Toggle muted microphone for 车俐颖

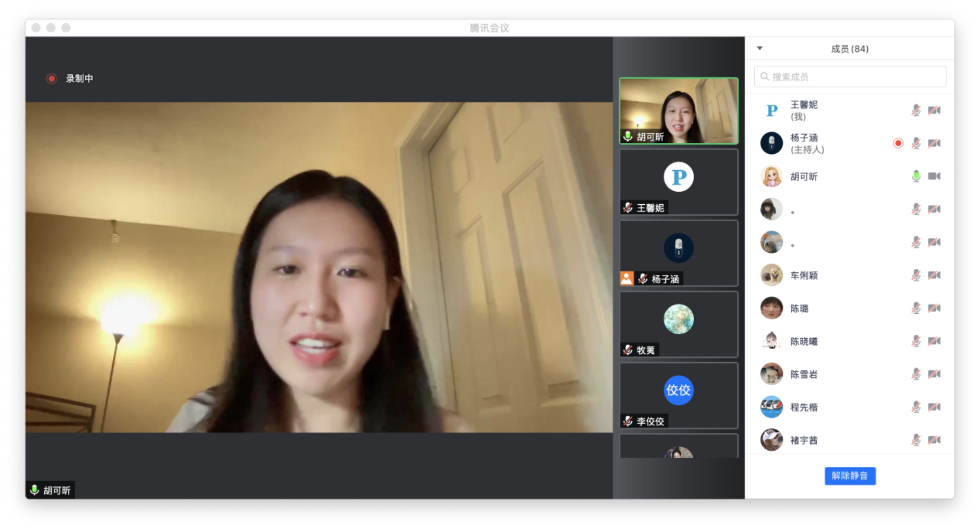coord(915,275)
